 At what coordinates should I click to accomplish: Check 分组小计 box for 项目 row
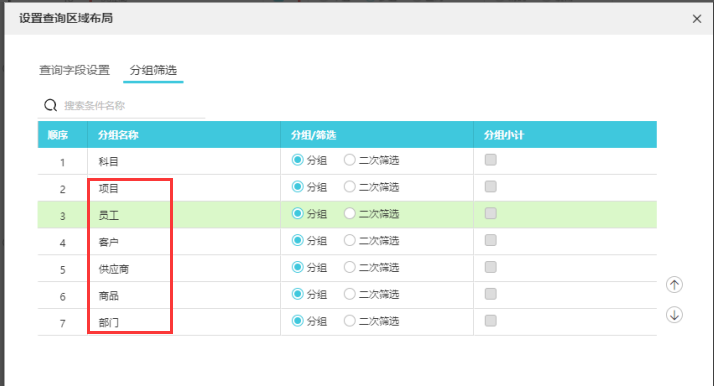click(490, 187)
